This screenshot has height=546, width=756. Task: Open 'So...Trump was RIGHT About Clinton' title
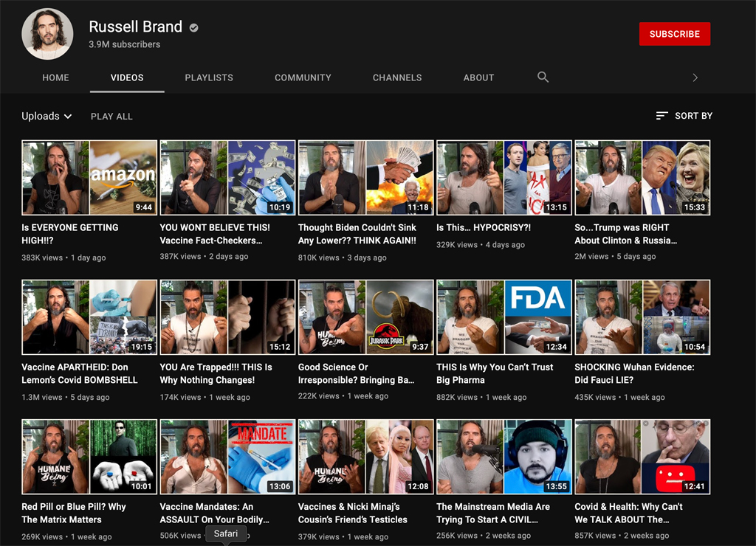point(625,234)
